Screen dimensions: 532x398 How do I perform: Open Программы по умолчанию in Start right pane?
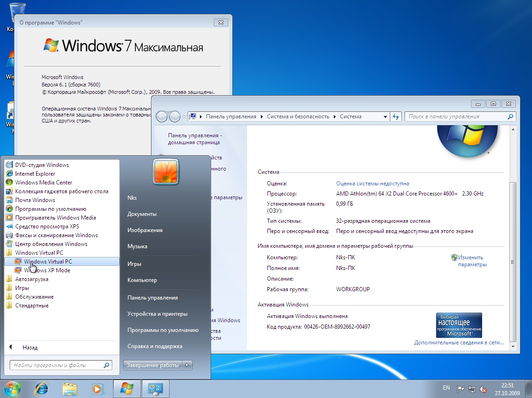pos(163,330)
